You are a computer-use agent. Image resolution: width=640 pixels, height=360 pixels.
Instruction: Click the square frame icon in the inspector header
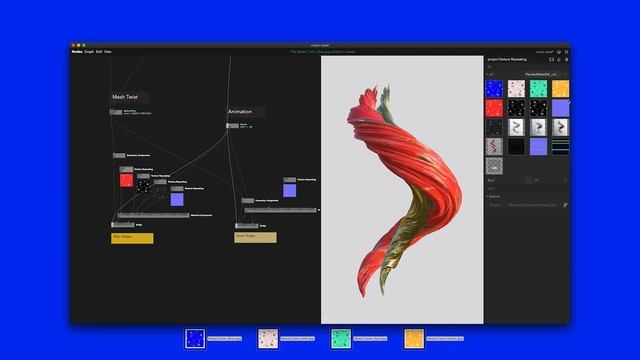click(551, 60)
